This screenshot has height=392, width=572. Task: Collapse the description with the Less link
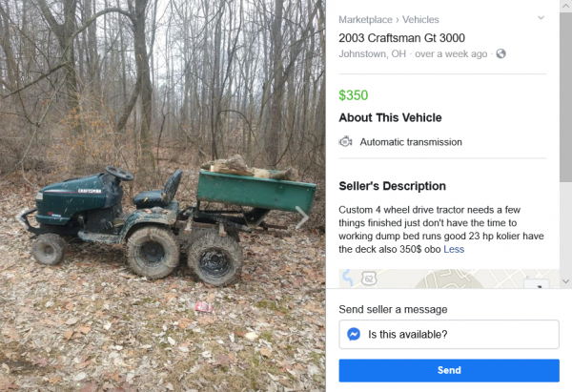(454, 249)
